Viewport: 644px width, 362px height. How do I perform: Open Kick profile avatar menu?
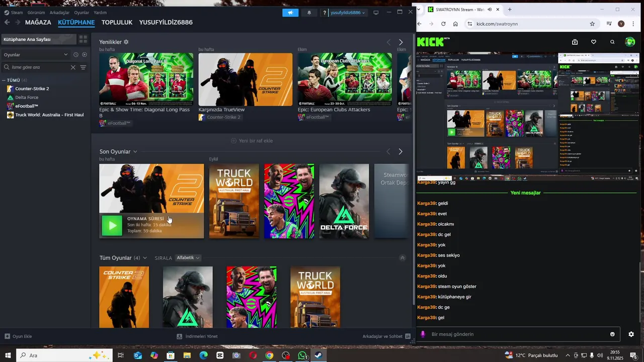(630, 42)
